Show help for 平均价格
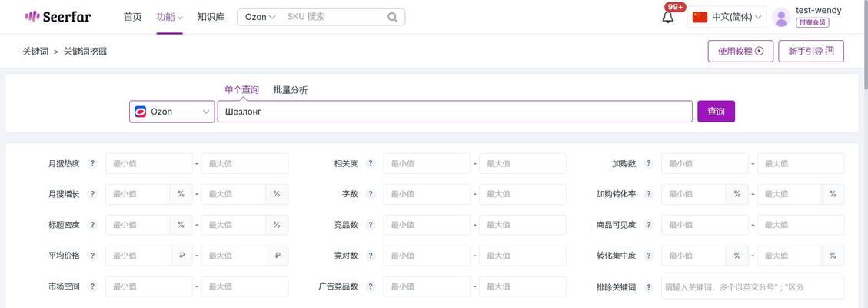The height and width of the screenshot is (308, 868). tap(93, 256)
